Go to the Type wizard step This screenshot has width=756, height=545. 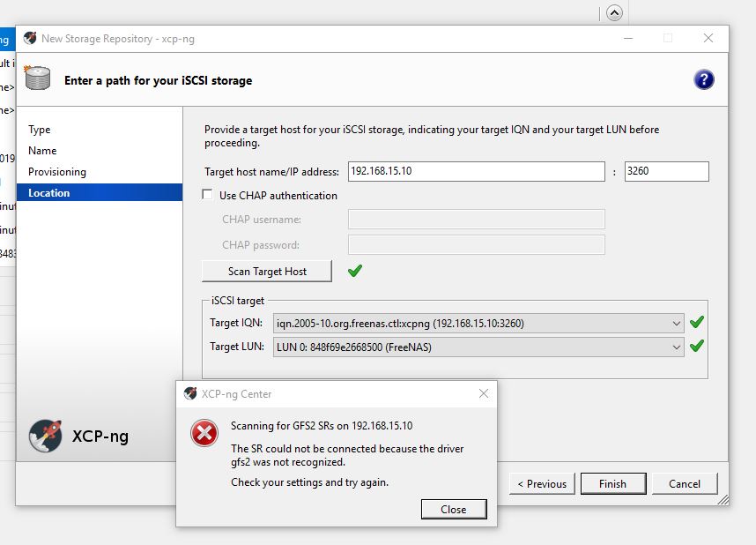[40, 130]
